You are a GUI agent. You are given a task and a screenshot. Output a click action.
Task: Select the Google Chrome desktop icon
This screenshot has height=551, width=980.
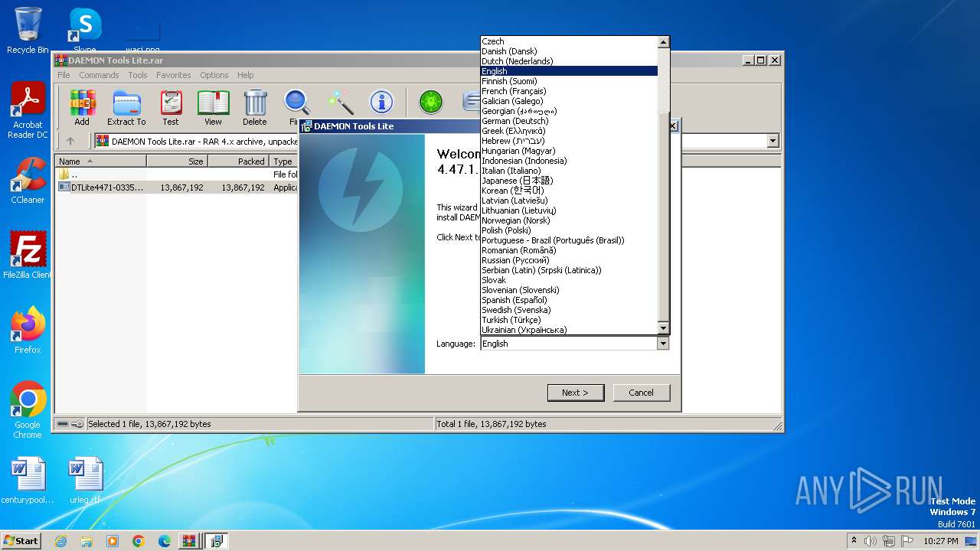click(x=28, y=409)
